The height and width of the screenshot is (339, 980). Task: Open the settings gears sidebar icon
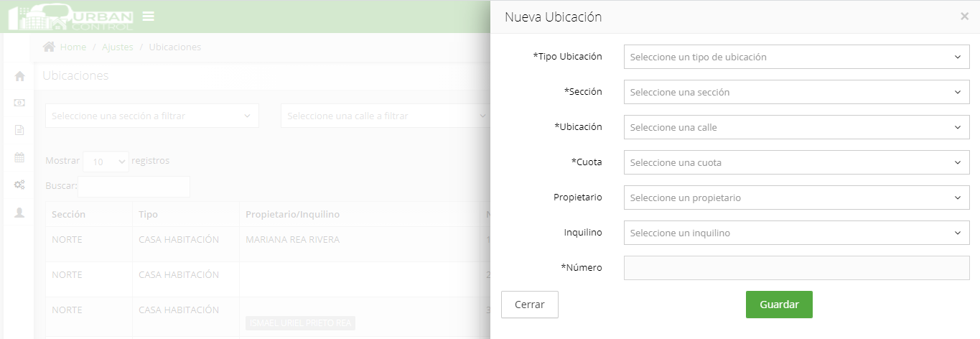point(20,185)
